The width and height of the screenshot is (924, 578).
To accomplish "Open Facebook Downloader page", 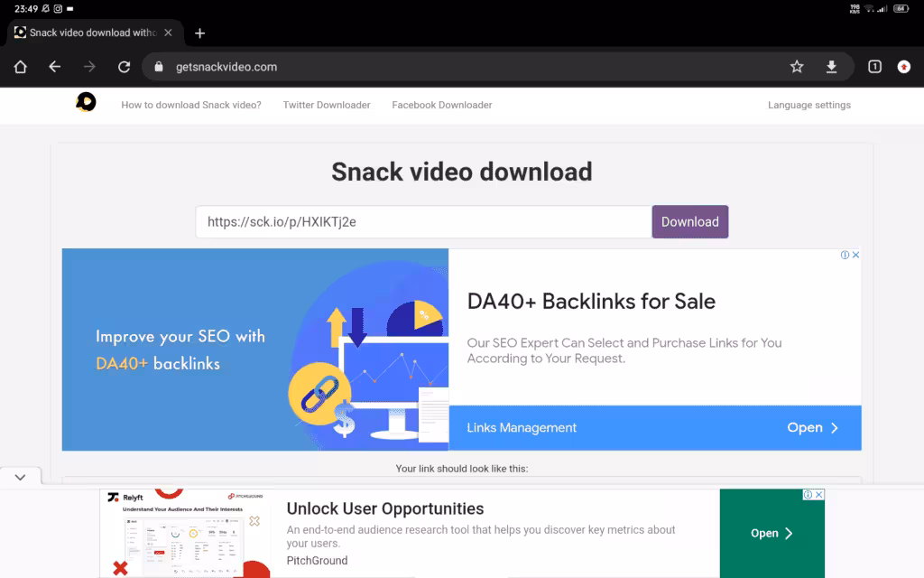I will (442, 105).
